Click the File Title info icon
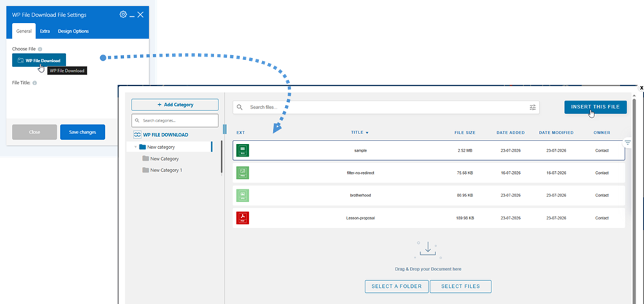Image resolution: width=644 pixels, height=304 pixels. [x=34, y=83]
